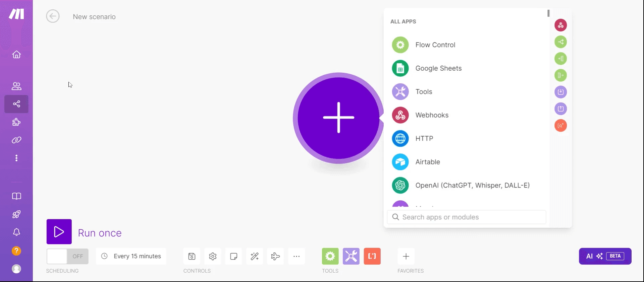
Task: Save the scenario with the disk icon
Action: point(192,256)
